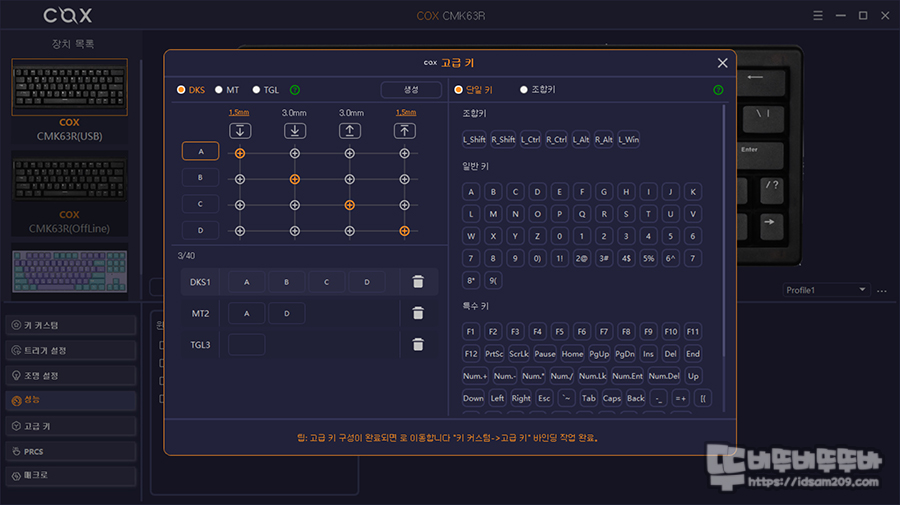Select COX CMK63R(OffLine) device thumbnail

pyautogui.click(x=69, y=180)
